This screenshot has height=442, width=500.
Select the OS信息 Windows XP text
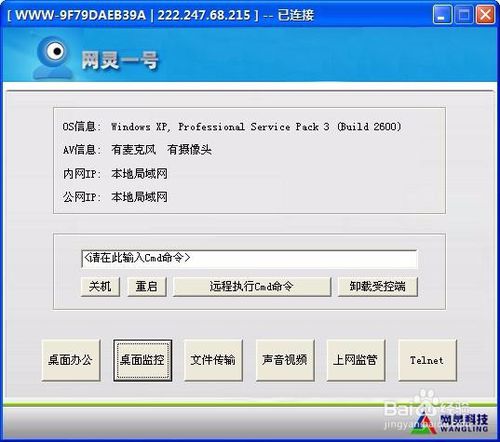[256, 127]
